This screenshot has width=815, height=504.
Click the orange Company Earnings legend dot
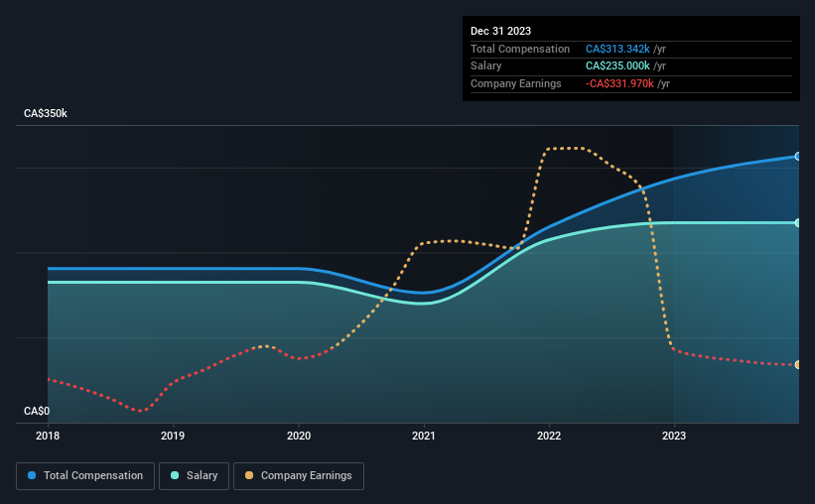[x=249, y=475]
